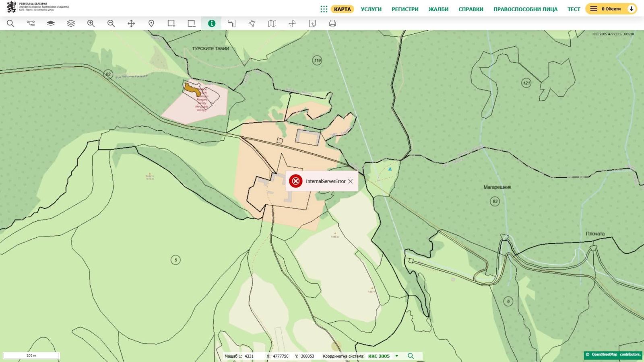Open the base layers panel icon
The image size is (644, 362).
click(x=51, y=23)
